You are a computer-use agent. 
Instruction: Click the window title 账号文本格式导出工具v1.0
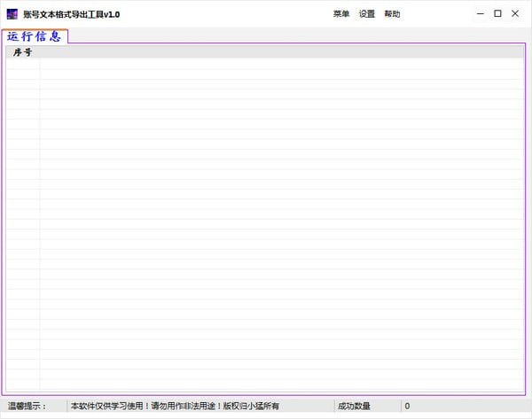coord(71,14)
